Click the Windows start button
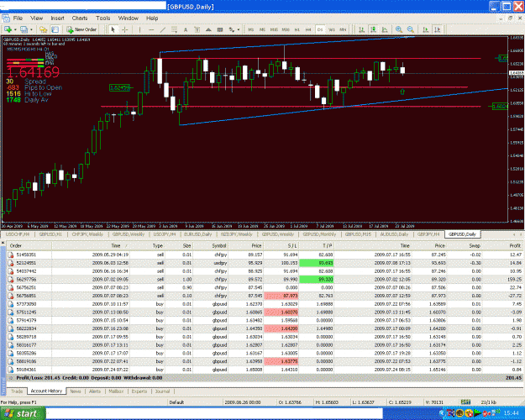 (23, 413)
